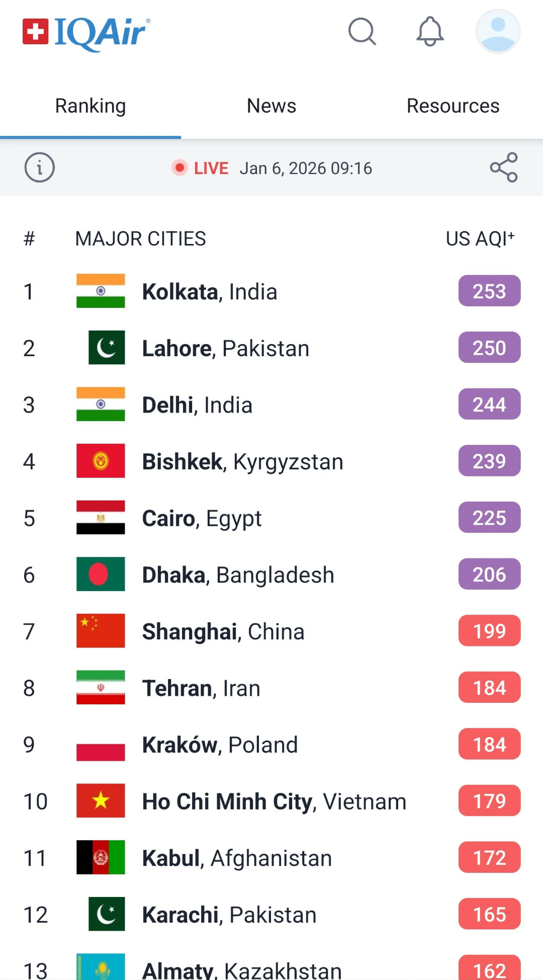Viewport: 543px width, 980px height.
Task: Open the Resources tab
Action: coord(452,106)
